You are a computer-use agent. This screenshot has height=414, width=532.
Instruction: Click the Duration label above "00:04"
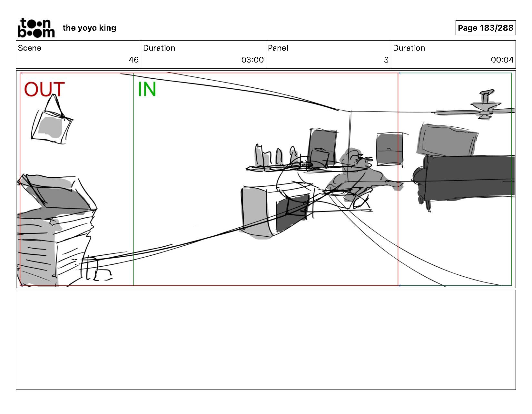pos(409,48)
